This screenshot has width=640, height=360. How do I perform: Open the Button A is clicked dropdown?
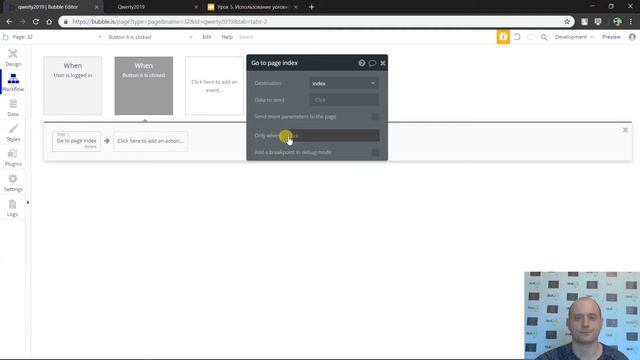150,37
